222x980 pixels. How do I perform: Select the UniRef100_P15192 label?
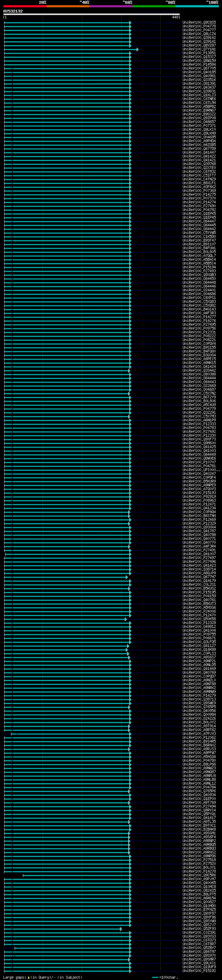click(199, 971)
